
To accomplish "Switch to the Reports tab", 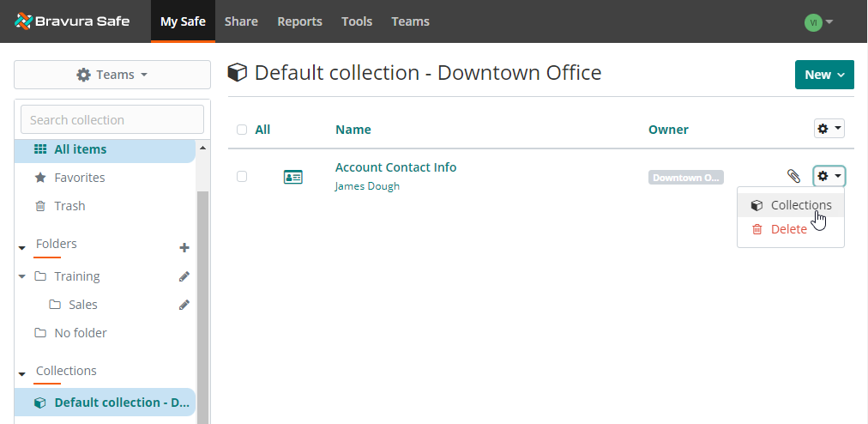I will (299, 21).
